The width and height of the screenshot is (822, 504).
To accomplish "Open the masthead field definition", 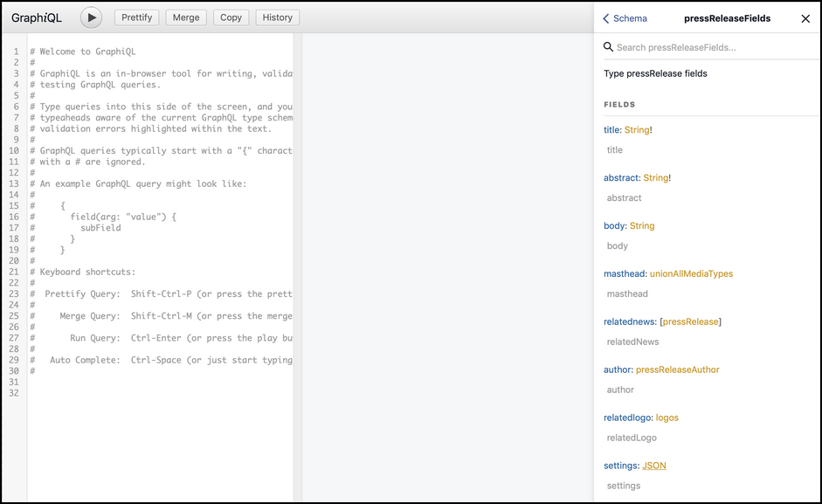I will coord(625,273).
